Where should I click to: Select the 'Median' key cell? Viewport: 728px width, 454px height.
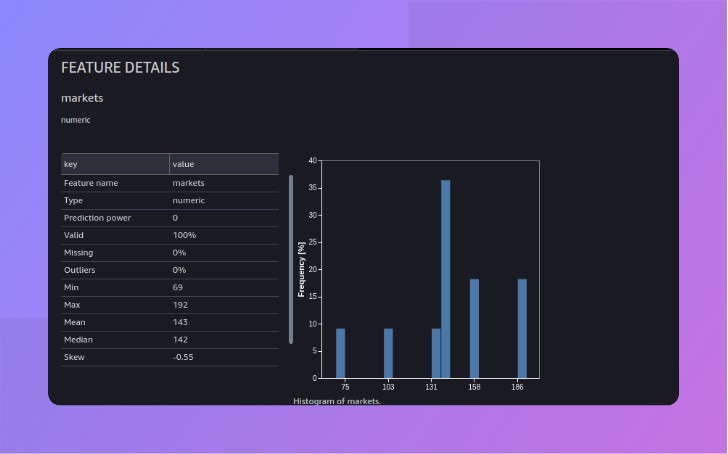(78, 340)
